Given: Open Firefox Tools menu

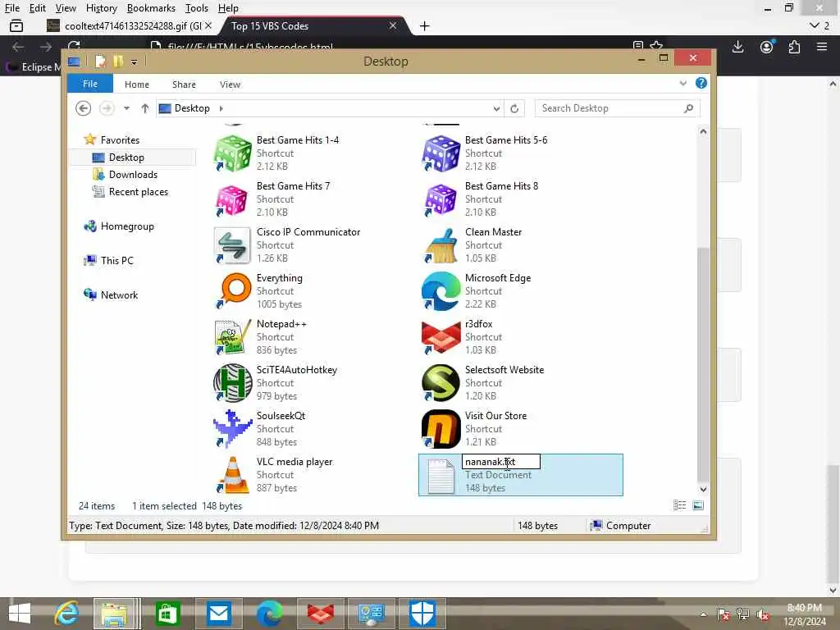Looking at the screenshot, I should [x=197, y=8].
